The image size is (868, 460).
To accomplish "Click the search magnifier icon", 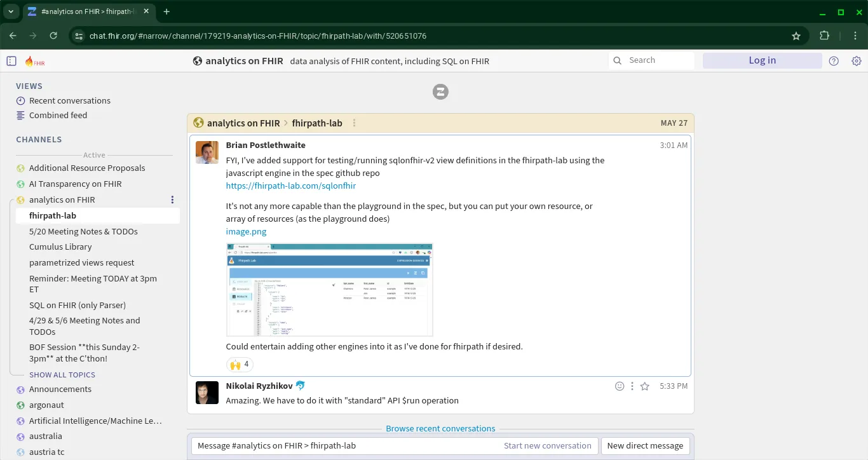I will coord(617,60).
